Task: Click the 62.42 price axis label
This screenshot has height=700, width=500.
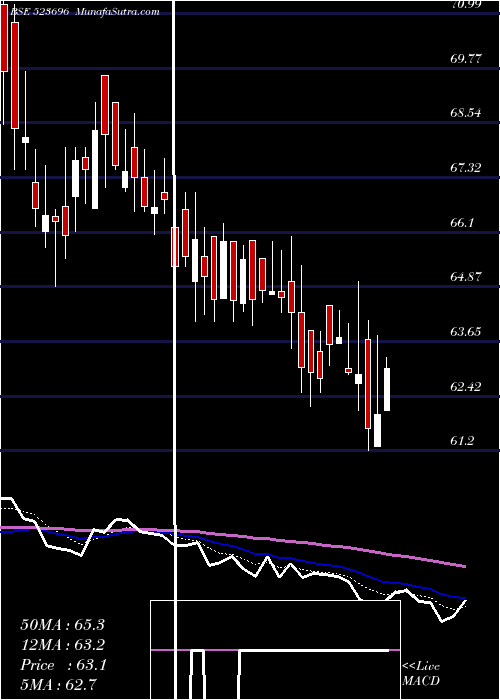Action: pyautogui.click(x=465, y=387)
